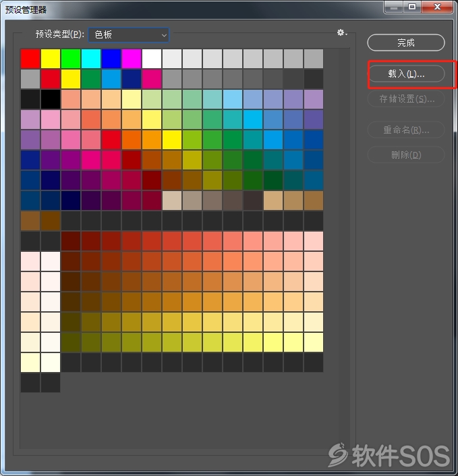Select the hot pink swatch in second row
The width and height of the screenshot is (458, 476).
click(x=152, y=79)
